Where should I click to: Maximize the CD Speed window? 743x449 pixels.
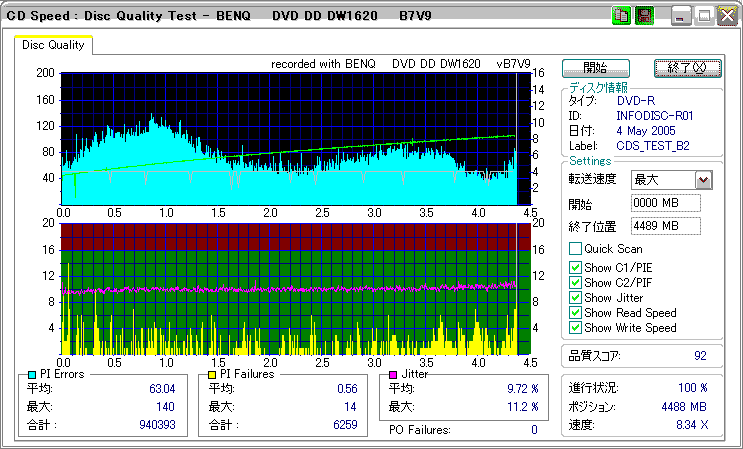coord(704,16)
